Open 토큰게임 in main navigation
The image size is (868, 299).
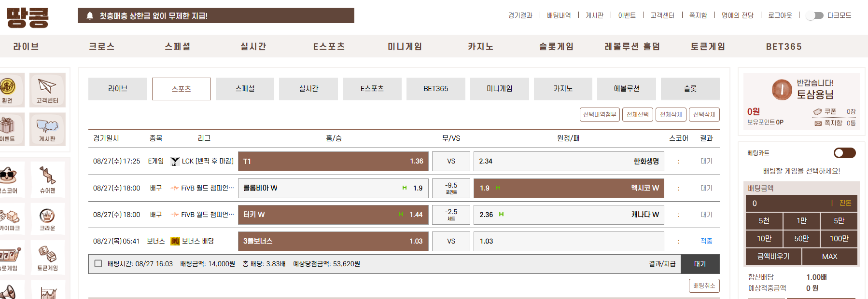pyautogui.click(x=708, y=46)
